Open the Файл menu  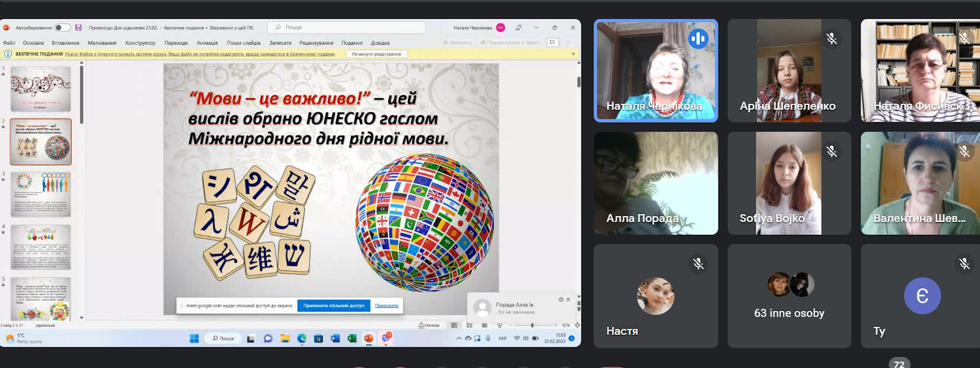[9, 43]
